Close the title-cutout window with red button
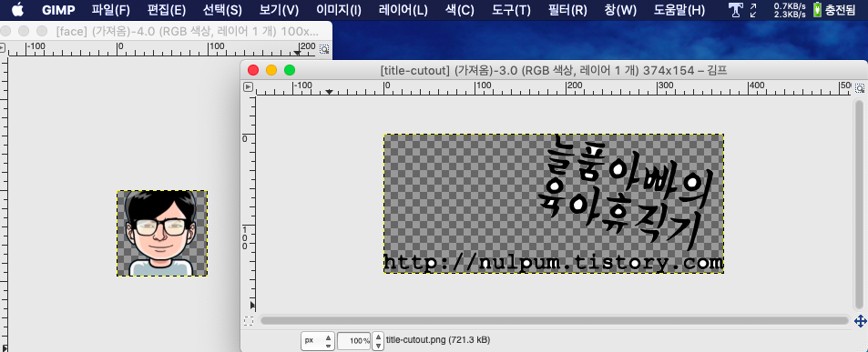This screenshot has height=352, width=868. pyautogui.click(x=253, y=70)
